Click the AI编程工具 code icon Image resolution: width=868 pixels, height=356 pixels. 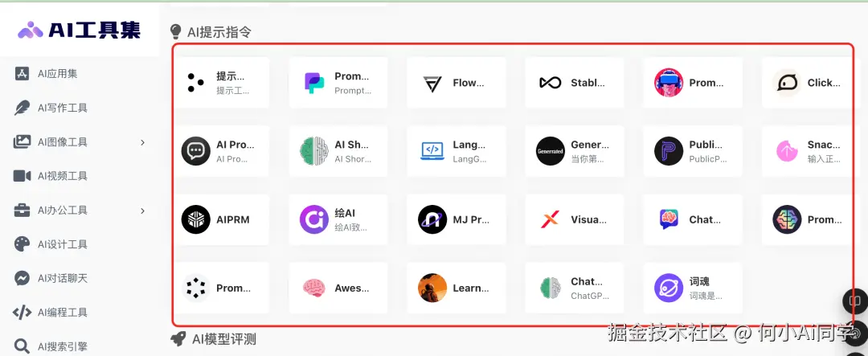(23, 313)
